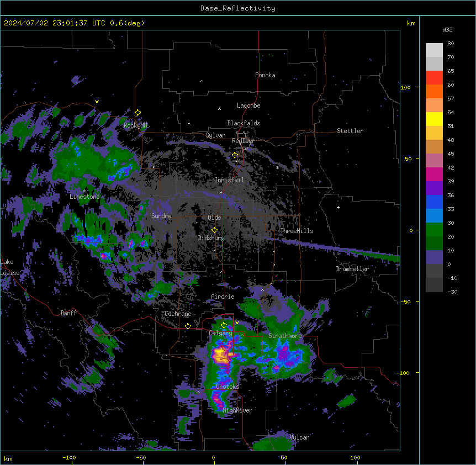Click the ThreeHills label
This screenshot has width=476, height=465.
click(x=297, y=231)
